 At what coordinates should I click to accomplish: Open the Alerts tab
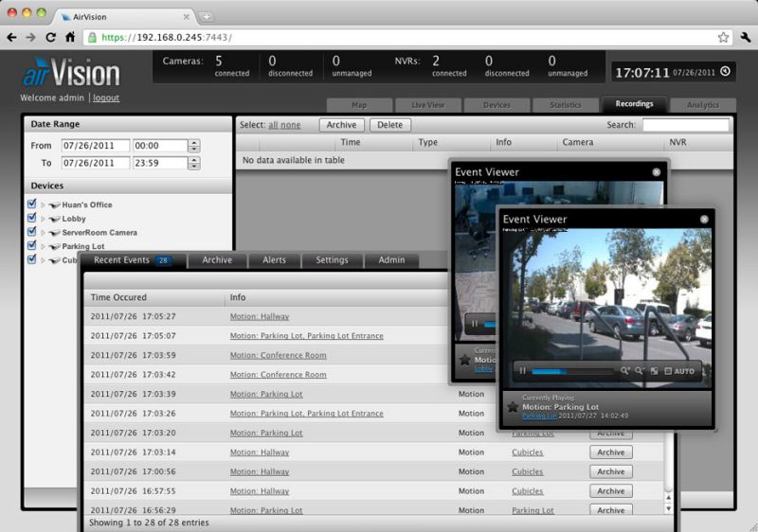pyautogui.click(x=274, y=260)
